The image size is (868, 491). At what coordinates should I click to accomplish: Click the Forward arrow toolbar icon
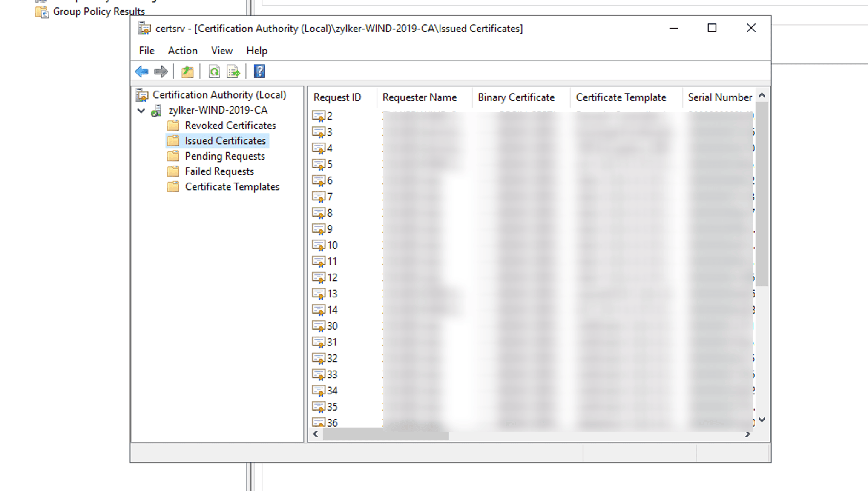[161, 71]
